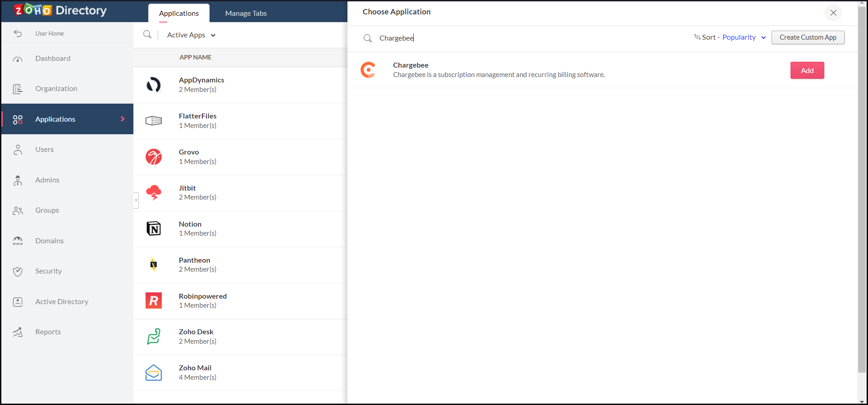The image size is (868, 405).
Task: Click the Organization building icon
Action: click(x=18, y=89)
